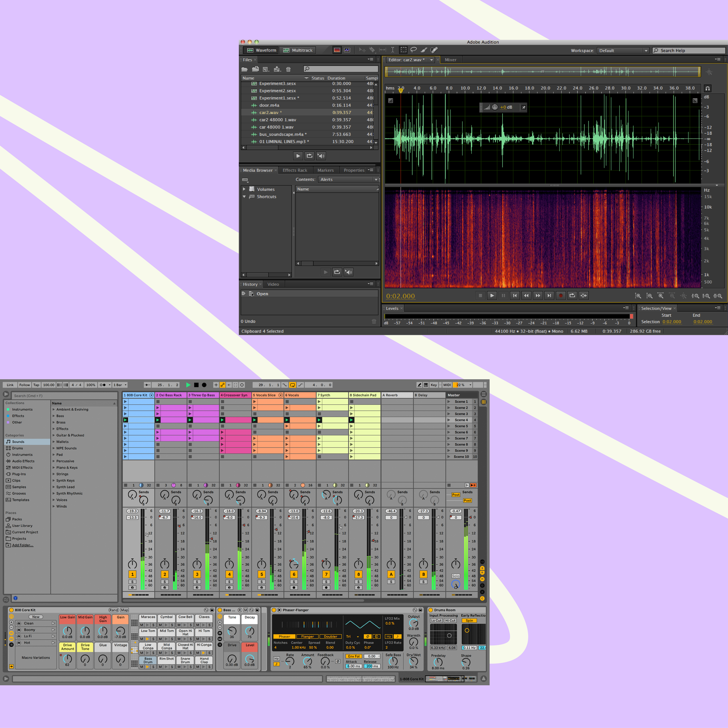Show the spectral frequency display

pos(337,50)
